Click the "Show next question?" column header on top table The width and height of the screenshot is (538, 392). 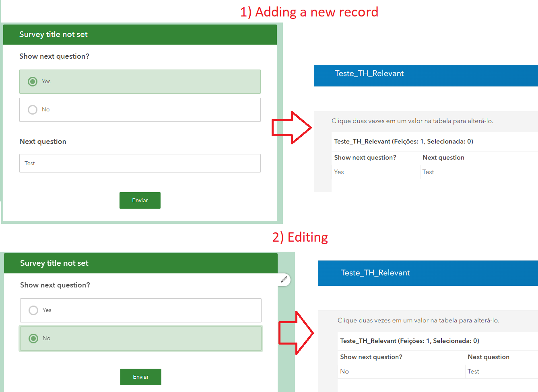point(365,157)
